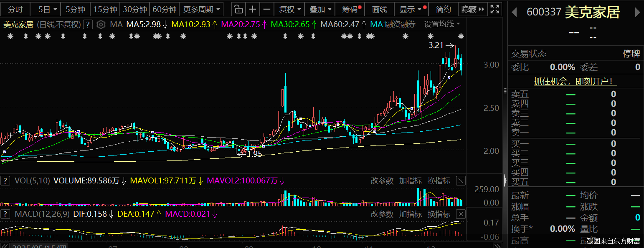Open moving average settings gear icon

click(x=101, y=25)
